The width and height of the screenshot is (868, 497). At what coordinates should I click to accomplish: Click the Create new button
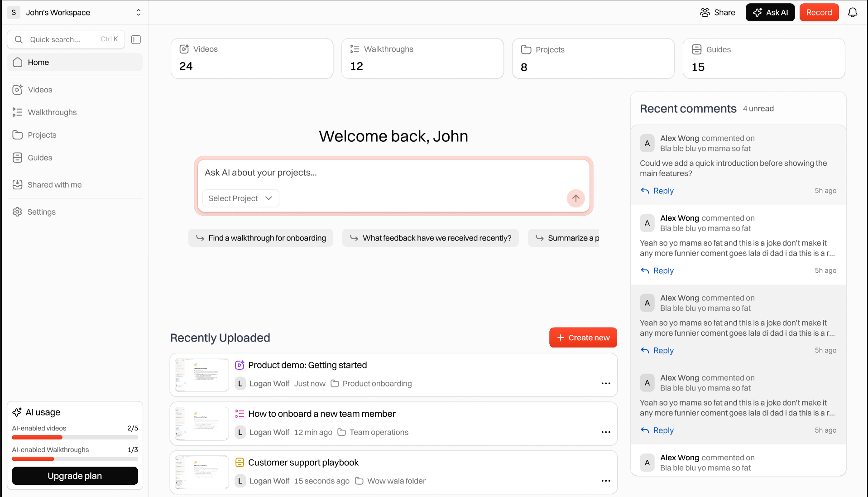(583, 338)
